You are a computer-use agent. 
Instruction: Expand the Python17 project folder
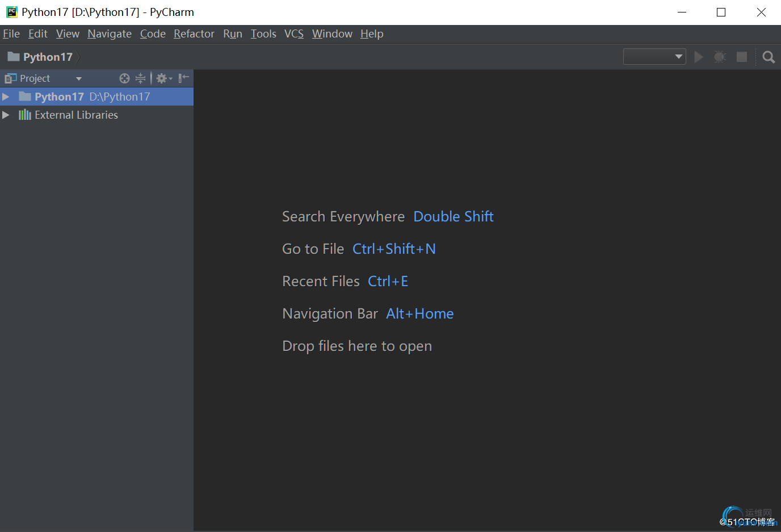tap(6, 97)
